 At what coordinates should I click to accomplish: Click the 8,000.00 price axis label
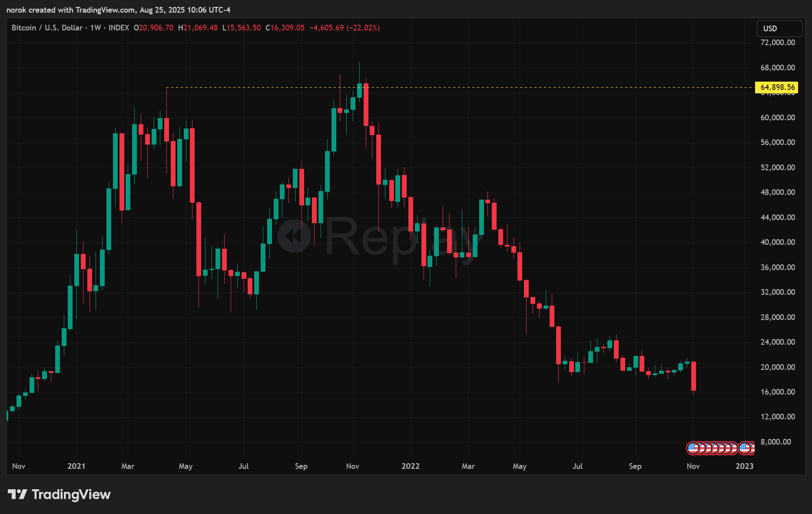pos(776,442)
